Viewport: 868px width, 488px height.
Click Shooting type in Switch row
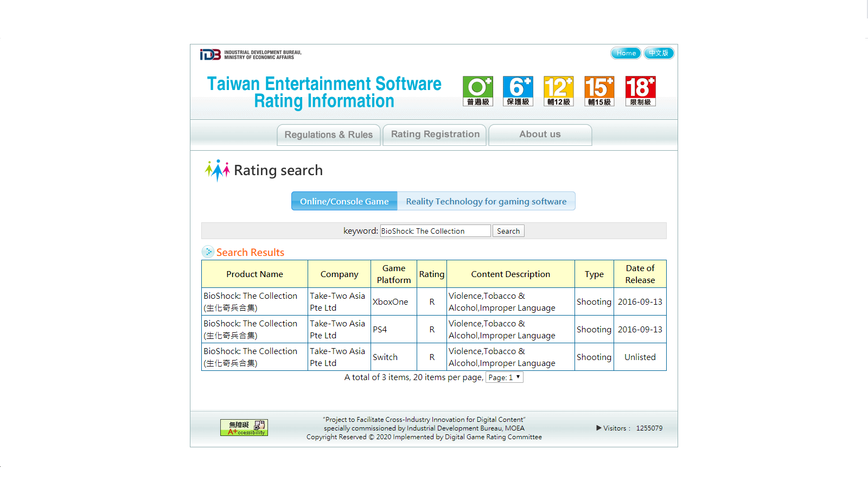[594, 357]
